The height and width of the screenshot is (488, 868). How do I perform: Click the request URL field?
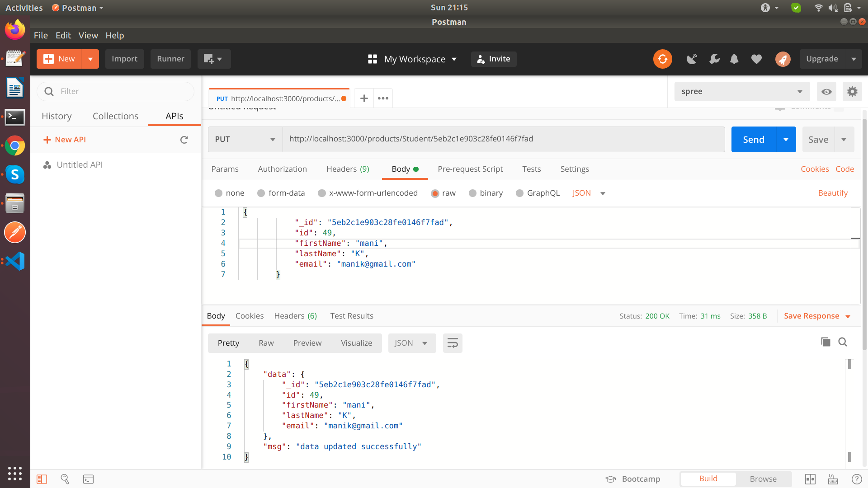coord(504,139)
